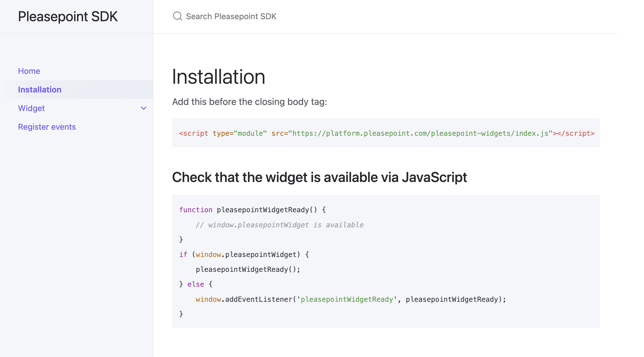Click 'Add this before the closing body tag' text
This screenshot has height=357, width=644.
(249, 102)
